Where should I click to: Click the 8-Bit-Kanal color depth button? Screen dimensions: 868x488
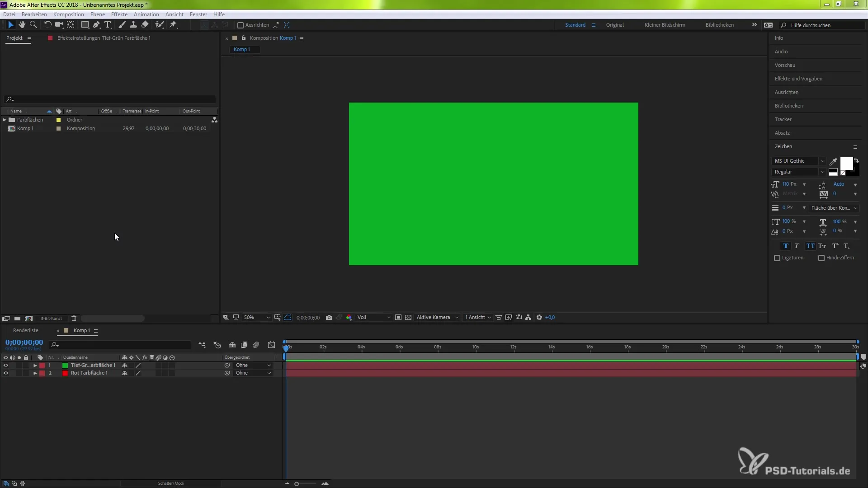(51, 319)
